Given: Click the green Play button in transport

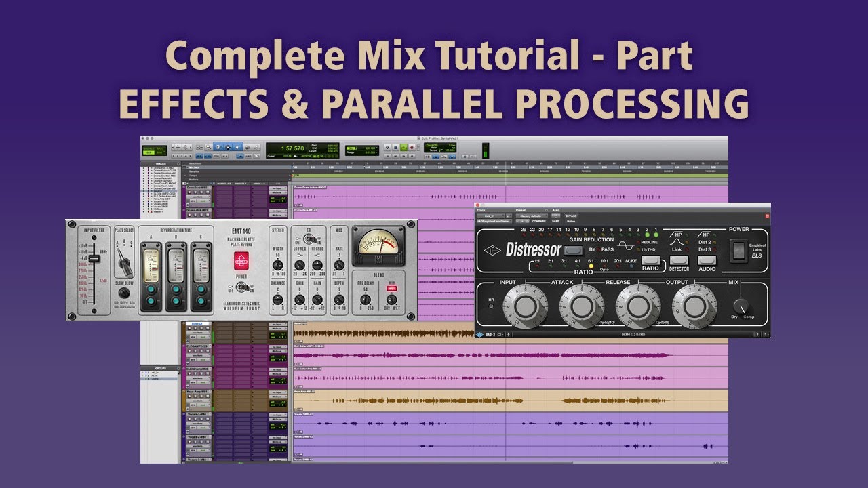Looking at the screenshot, I should coord(403,147).
